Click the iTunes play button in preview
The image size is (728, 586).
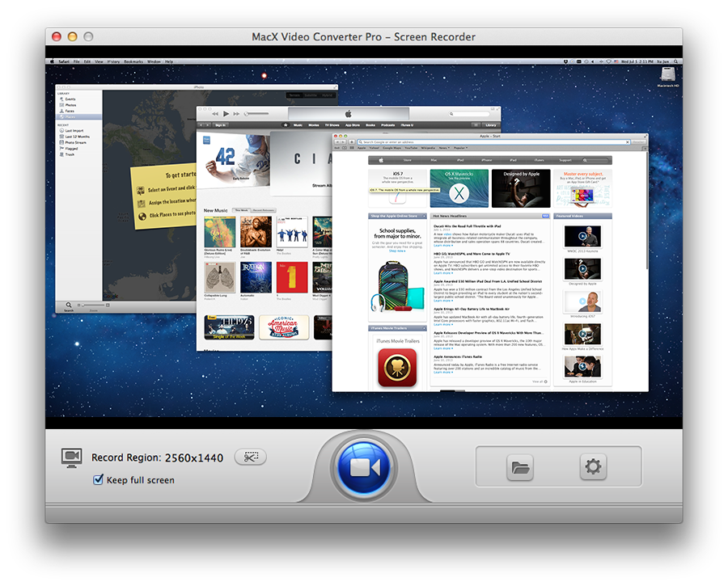226,114
